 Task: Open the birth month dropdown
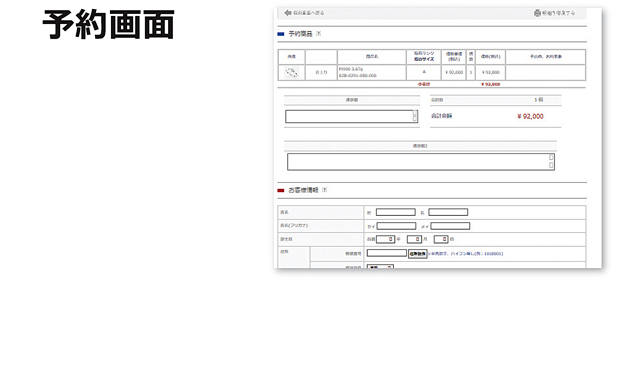414,239
